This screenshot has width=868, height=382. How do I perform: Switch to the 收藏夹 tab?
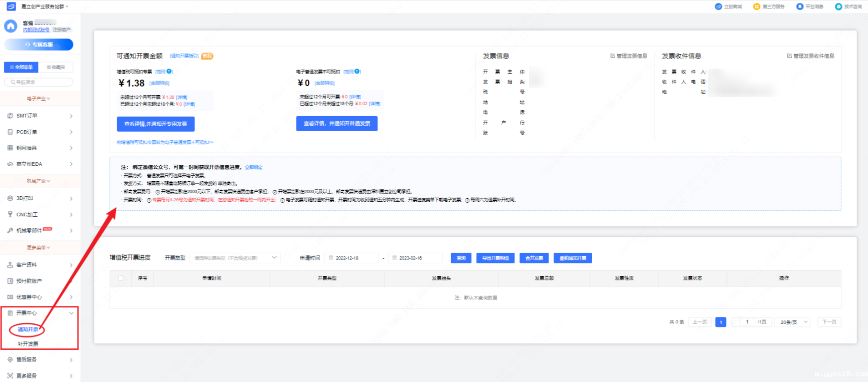(56, 67)
